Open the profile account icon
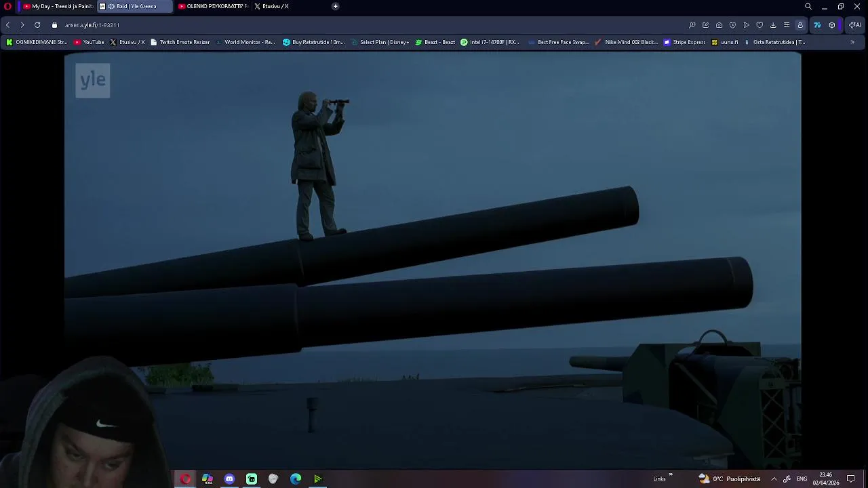 click(x=800, y=25)
